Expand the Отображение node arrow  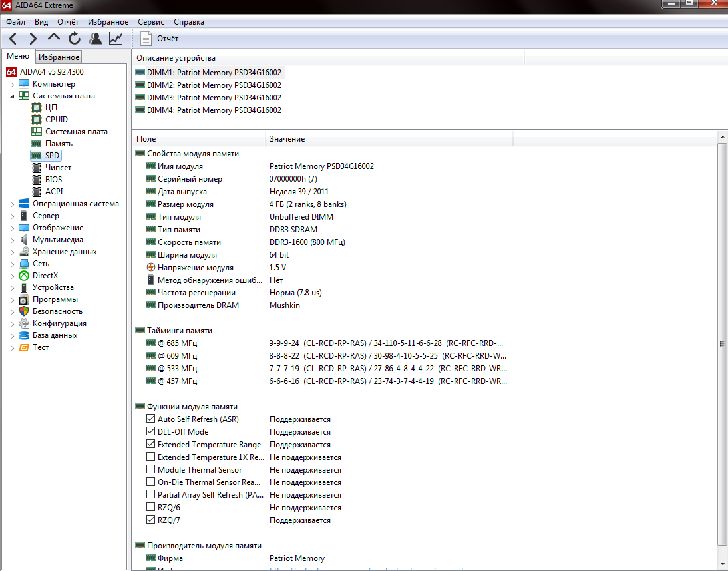12,228
